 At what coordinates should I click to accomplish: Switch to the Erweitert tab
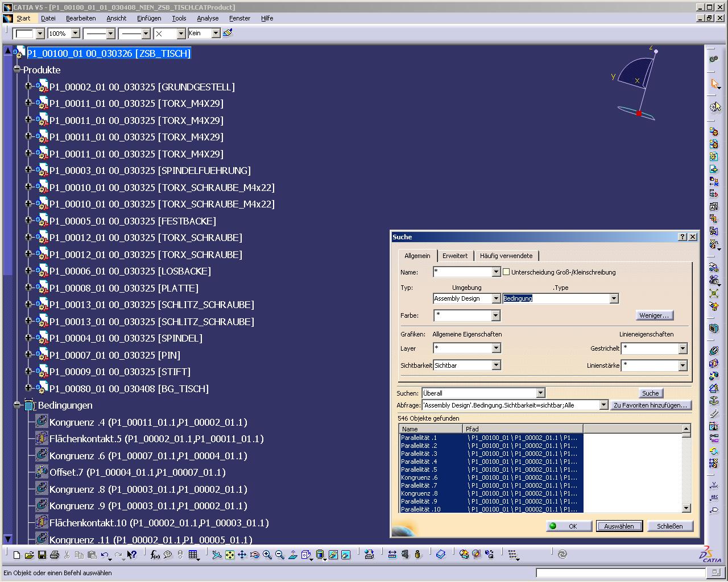pos(455,256)
